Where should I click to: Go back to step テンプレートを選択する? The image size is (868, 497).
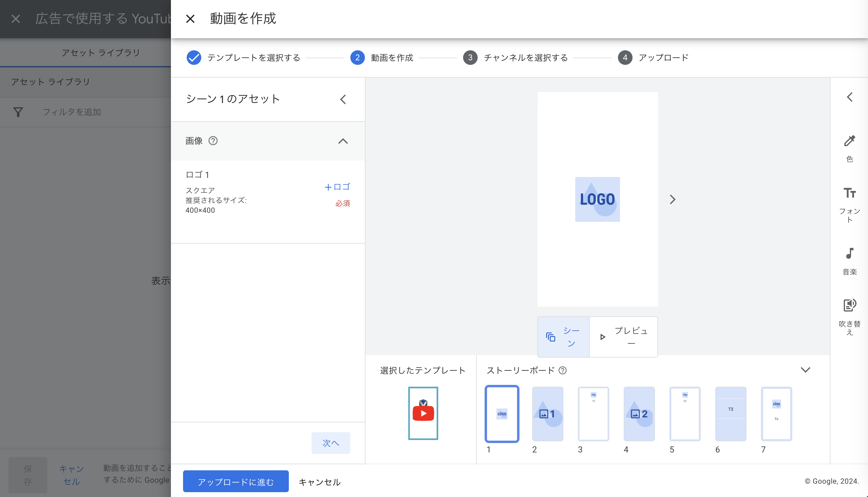tap(243, 58)
